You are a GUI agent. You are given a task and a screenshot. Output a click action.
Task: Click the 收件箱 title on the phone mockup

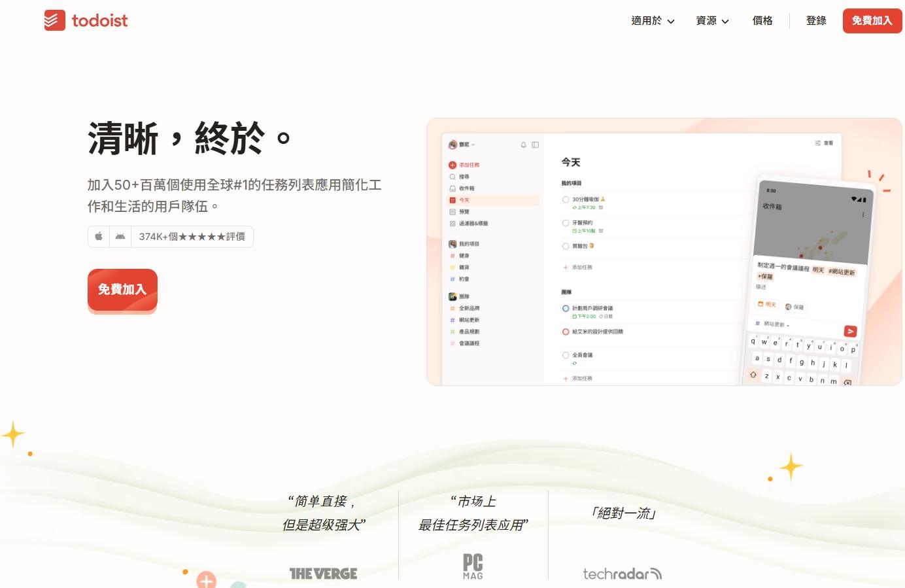click(x=772, y=206)
